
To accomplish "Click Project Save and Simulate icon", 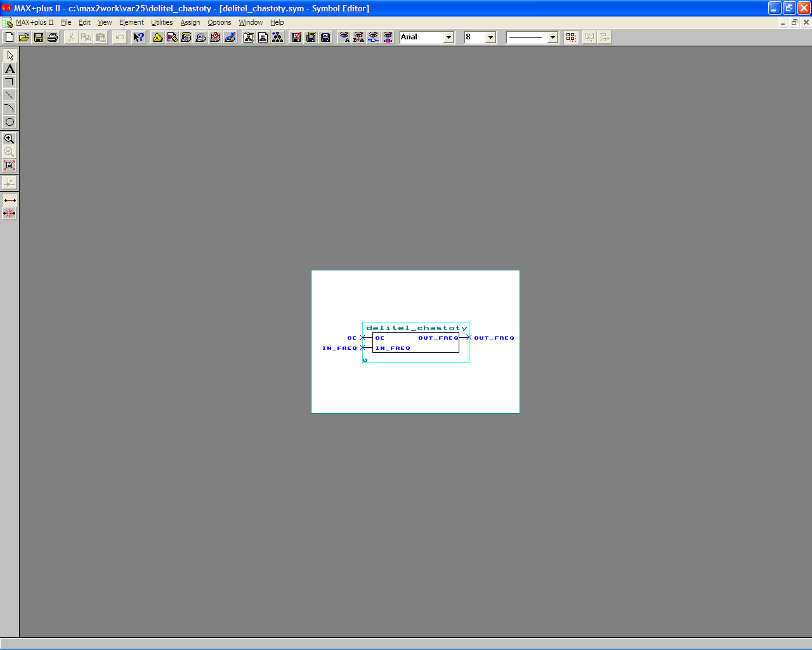I will point(325,37).
